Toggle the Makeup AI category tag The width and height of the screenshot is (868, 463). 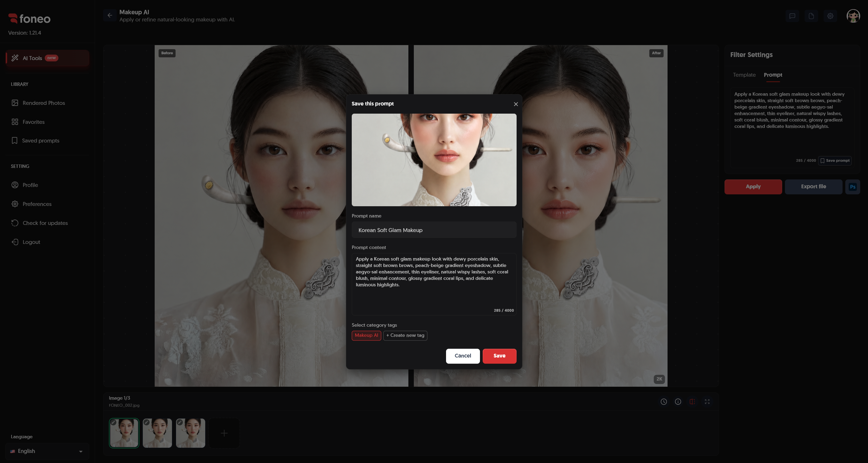pyautogui.click(x=366, y=335)
